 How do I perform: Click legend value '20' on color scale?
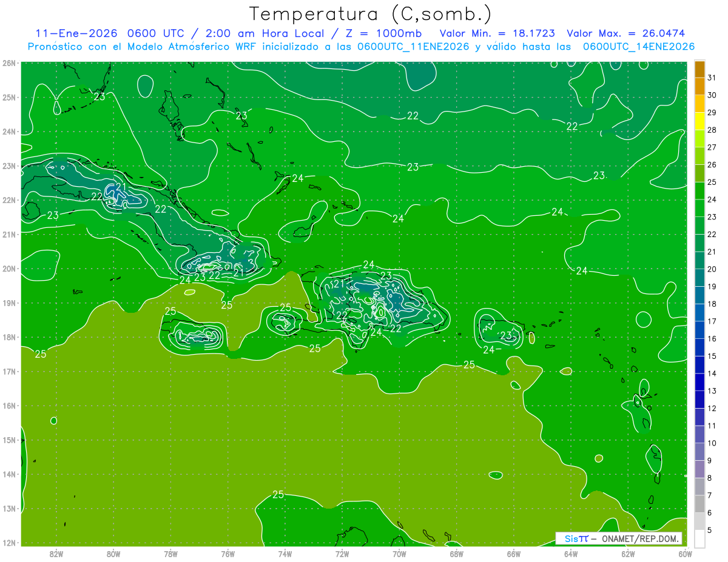coord(712,269)
